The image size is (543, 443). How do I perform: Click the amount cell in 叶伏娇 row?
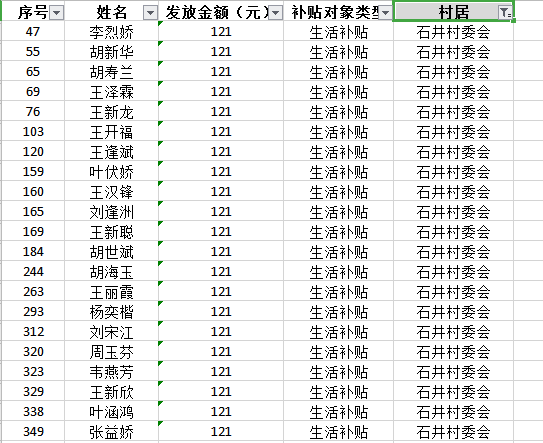221,171
